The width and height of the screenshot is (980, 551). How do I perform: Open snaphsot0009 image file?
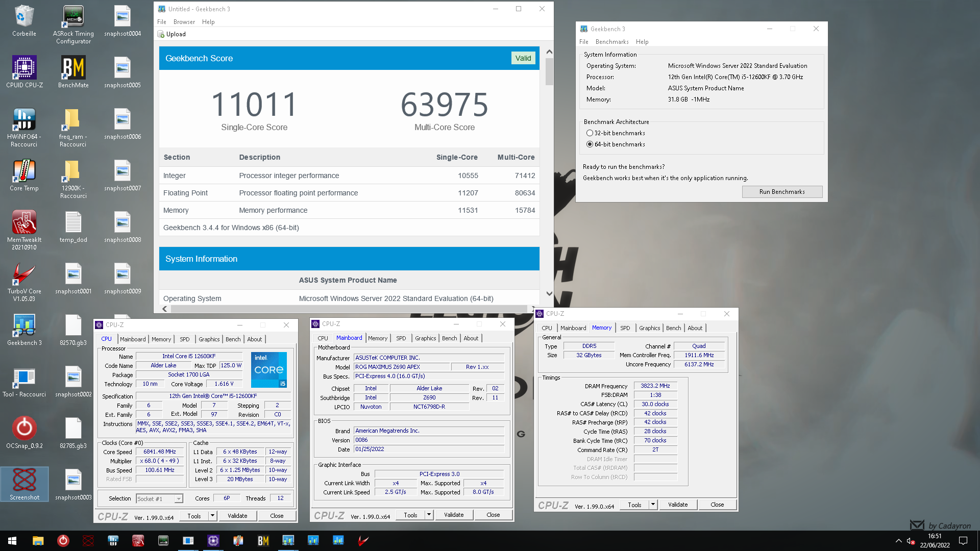tap(122, 279)
